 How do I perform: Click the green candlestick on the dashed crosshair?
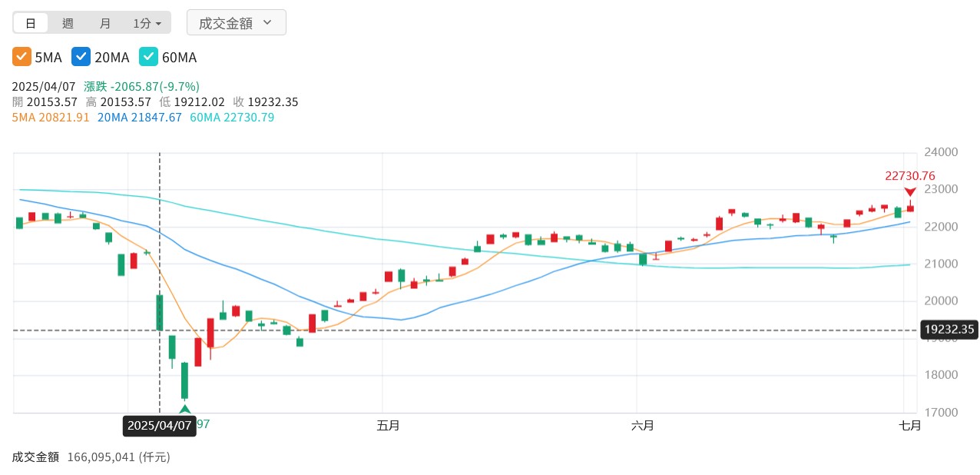pyautogui.click(x=160, y=312)
